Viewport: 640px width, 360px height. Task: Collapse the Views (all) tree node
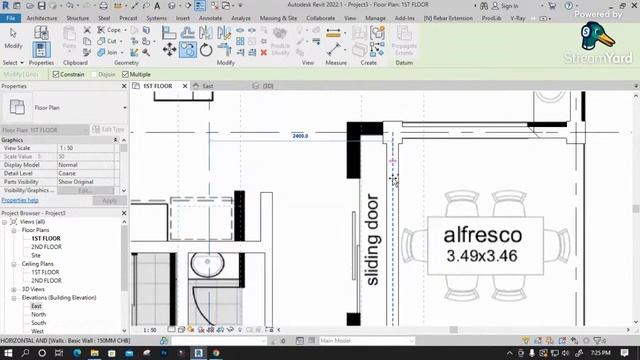point(4,222)
